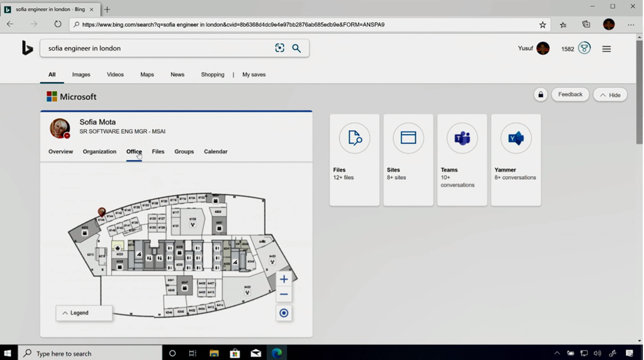Zoom out on the floor map

tap(284, 295)
